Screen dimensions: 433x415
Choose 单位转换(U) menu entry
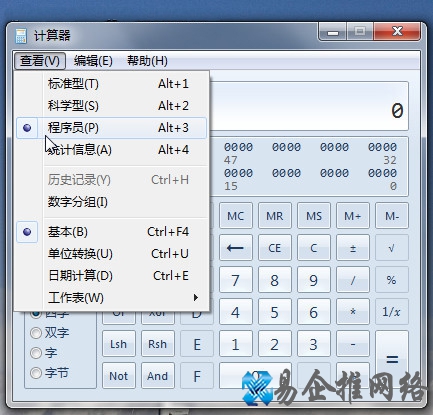[111, 254]
